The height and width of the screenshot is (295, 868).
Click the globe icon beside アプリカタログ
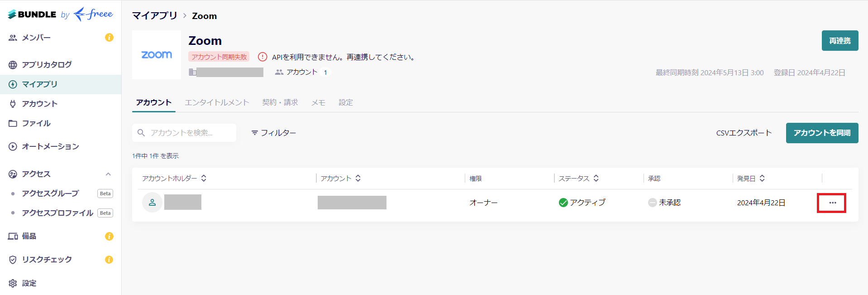[x=13, y=65]
